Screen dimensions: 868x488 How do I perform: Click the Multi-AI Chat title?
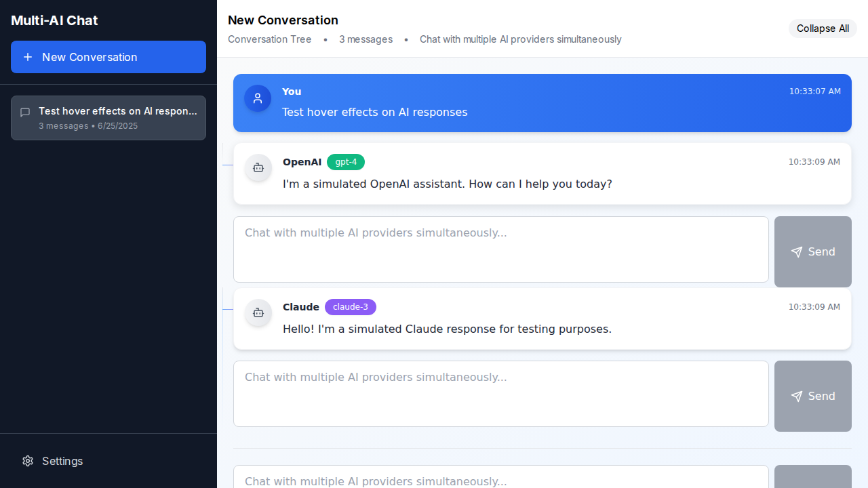coord(54,20)
